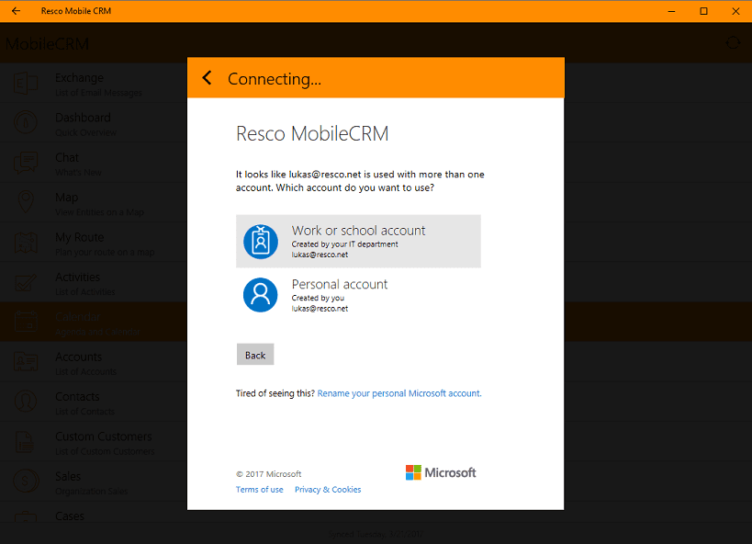Close the Resco Mobile CRM window
Screen dimensions: 752x544
[736, 11]
